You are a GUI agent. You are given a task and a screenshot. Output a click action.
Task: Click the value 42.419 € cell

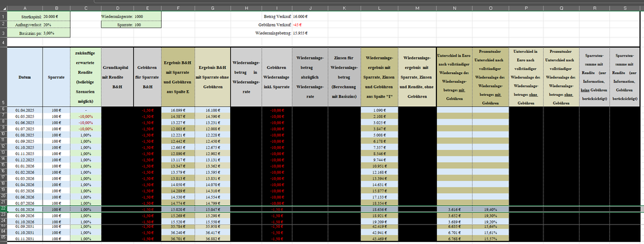coord(380,227)
